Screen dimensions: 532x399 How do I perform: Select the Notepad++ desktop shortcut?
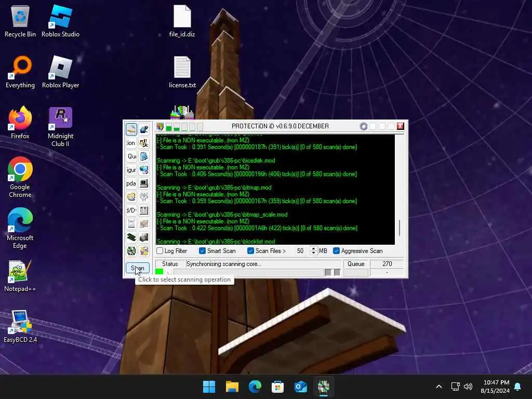click(20, 275)
